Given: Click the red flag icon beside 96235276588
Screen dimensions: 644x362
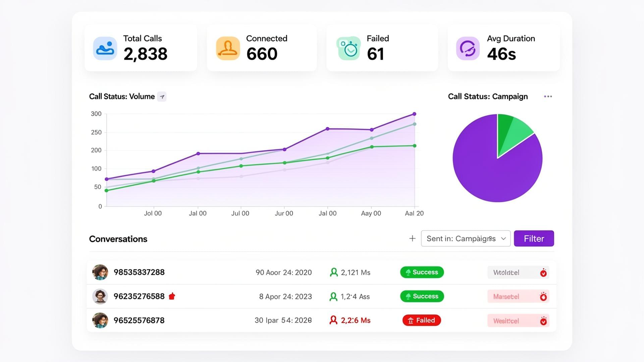Looking at the screenshot, I should click(172, 296).
